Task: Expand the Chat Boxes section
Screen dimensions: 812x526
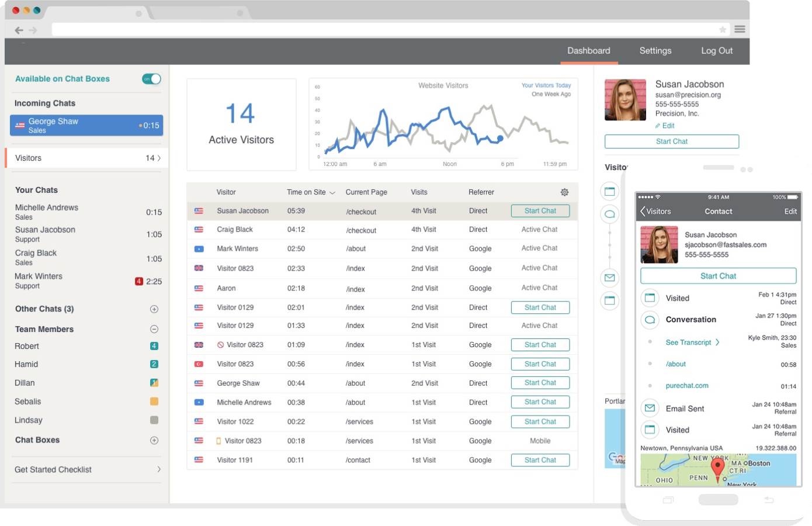Action: pyautogui.click(x=154, y=440)
